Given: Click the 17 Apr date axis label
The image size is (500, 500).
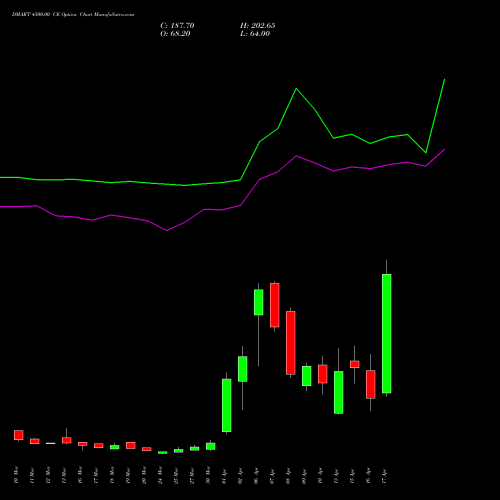Looking at the screenshot, I should (x=384, y=477).
